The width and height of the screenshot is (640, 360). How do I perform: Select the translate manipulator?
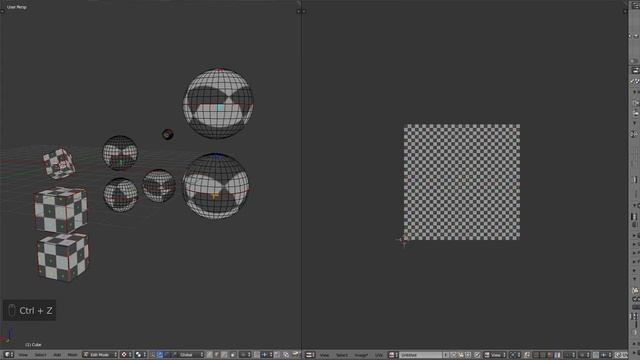click(x=160, y=355)
